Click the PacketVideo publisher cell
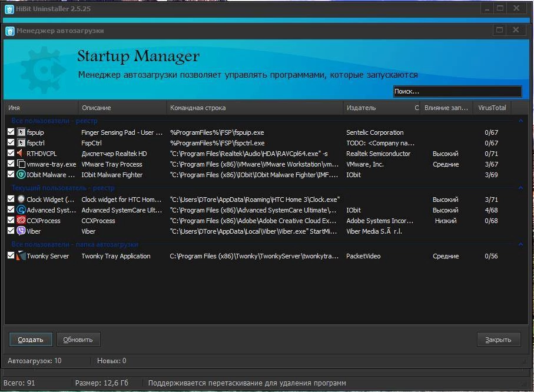Screen dimensions: 534x392 [x=363, y=256]
